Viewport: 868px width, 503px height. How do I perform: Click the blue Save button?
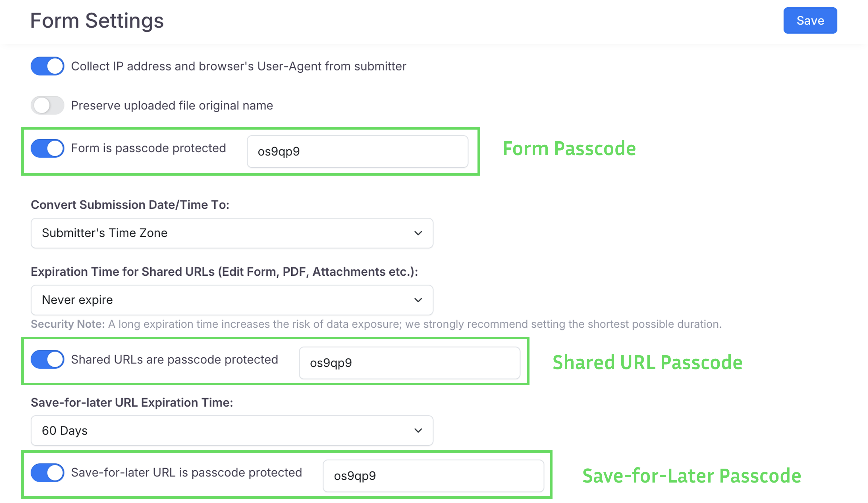[810, 21]
